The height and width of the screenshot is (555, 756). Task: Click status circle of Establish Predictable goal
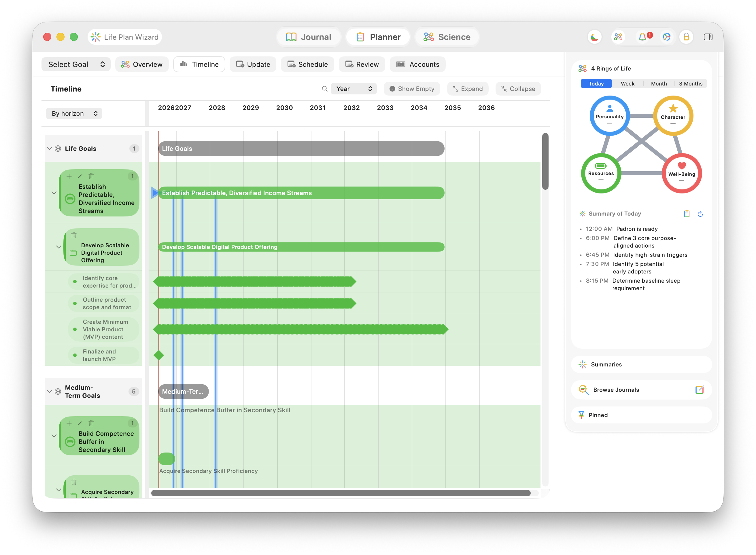pyautogui.click(x=70, y=199)
